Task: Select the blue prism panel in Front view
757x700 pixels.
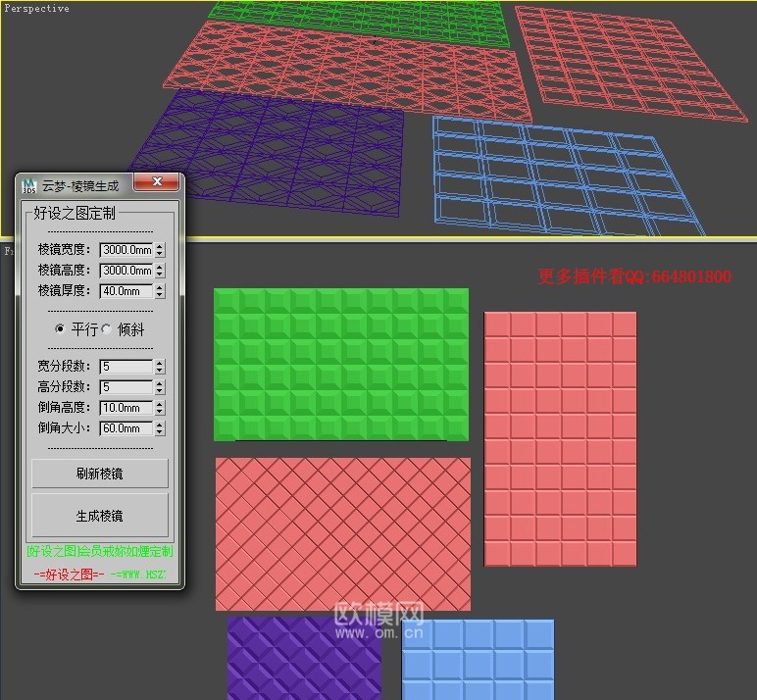Action: (478, 660)
